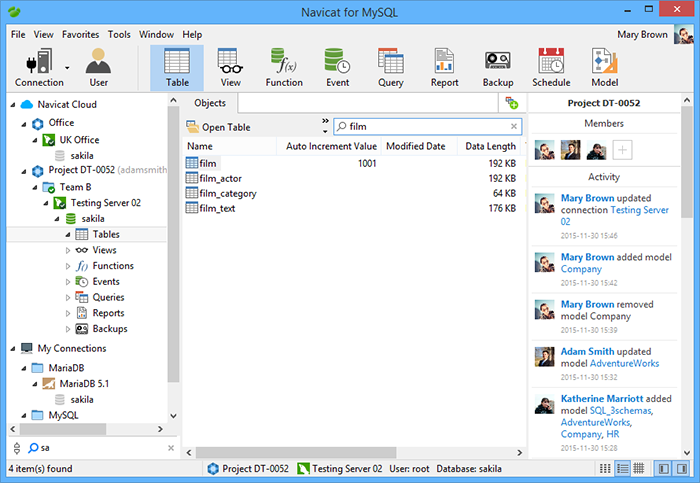The width and height of the screenshot is (700, 483).
Task: Open the Help menu
Action: [192, 34]
